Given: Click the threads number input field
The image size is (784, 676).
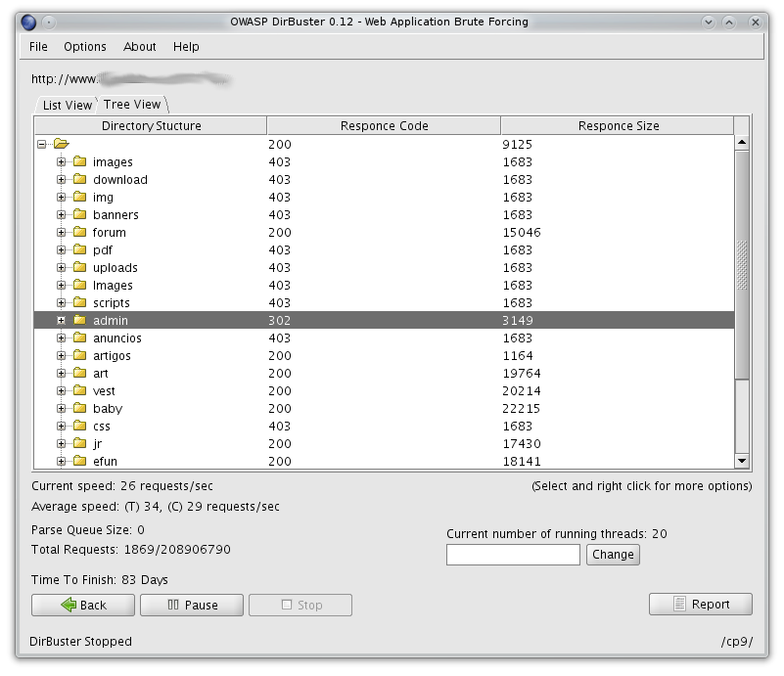Looking at the screenshot, I should 513,555.
